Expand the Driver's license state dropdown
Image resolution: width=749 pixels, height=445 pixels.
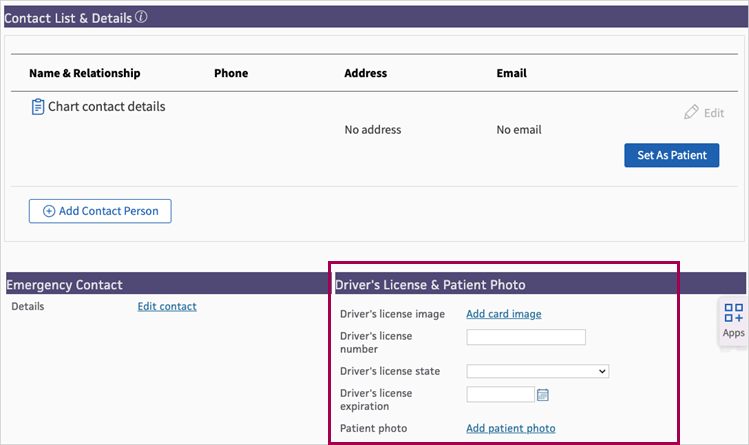tap(537, 371)
